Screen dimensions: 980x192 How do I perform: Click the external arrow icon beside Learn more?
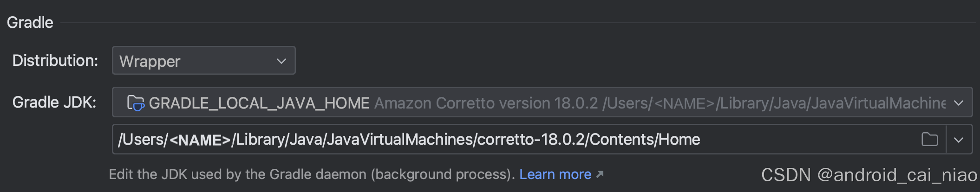[x=600, y=174]
